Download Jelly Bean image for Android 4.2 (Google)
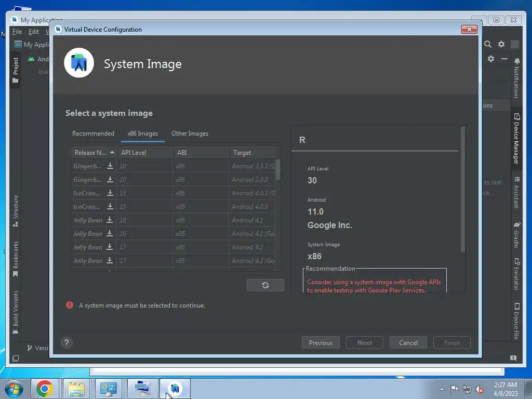 pyautogui.click(x=110, y=261)
